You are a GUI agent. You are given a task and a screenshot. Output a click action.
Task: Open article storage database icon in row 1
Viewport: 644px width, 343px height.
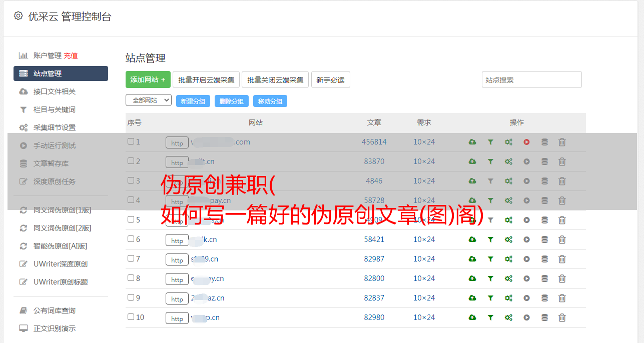[x=544, y=142]
